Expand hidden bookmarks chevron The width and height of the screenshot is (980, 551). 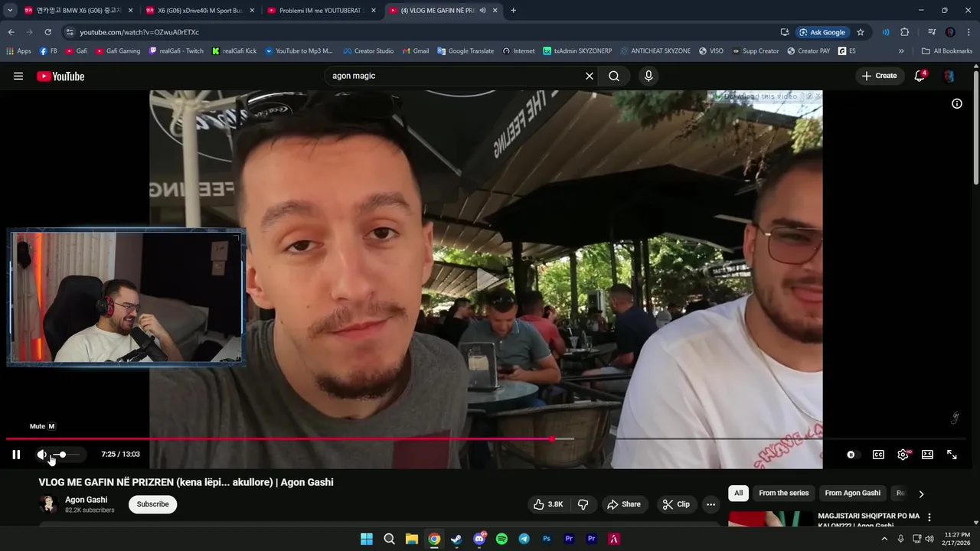pyautogui.click(x=901, y=51)
